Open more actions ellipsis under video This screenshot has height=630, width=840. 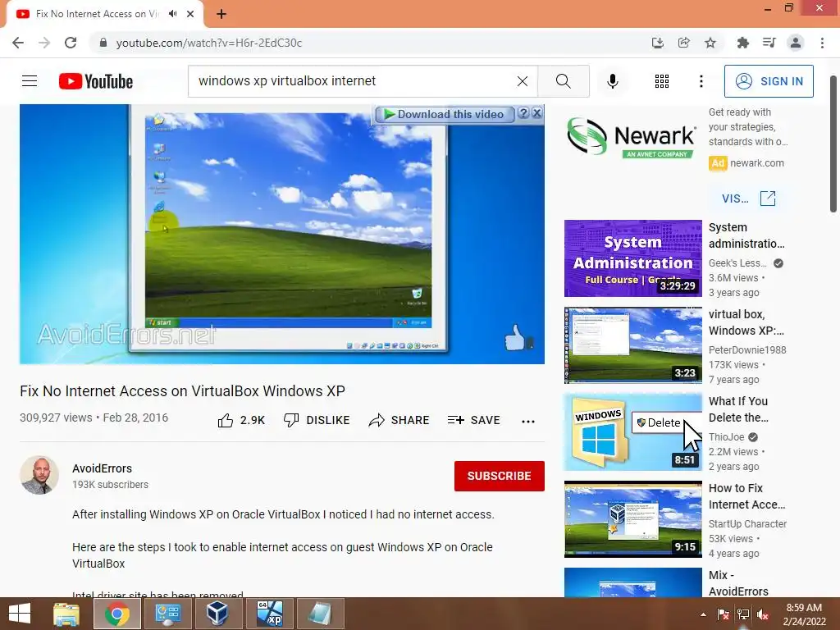click(x=528, y=421)
